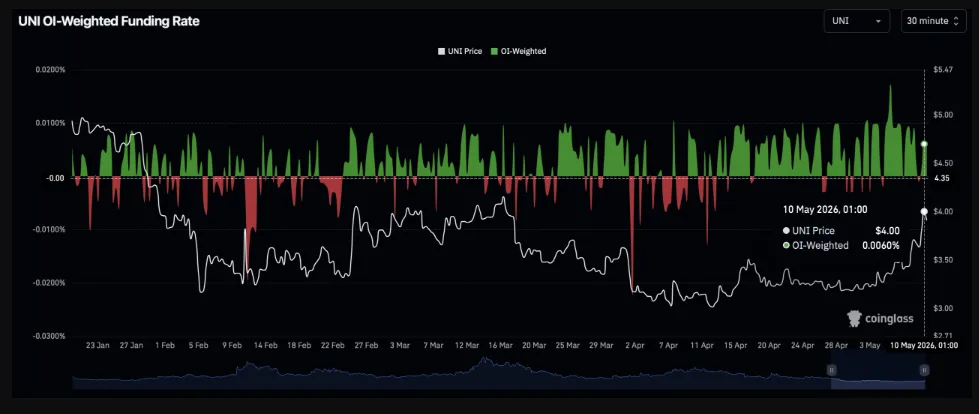Click the '16 Mar' date label
This screenshot has height=414, width=979.
point(501,345)
